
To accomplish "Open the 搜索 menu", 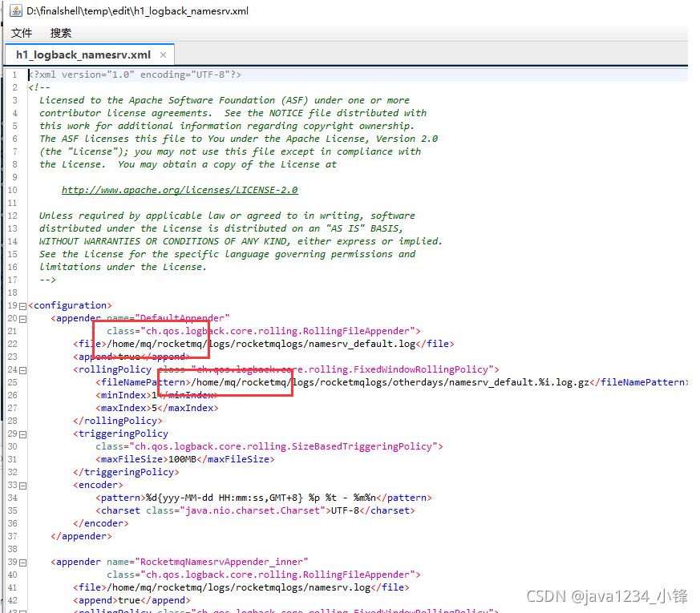I will tap(61, 33).
